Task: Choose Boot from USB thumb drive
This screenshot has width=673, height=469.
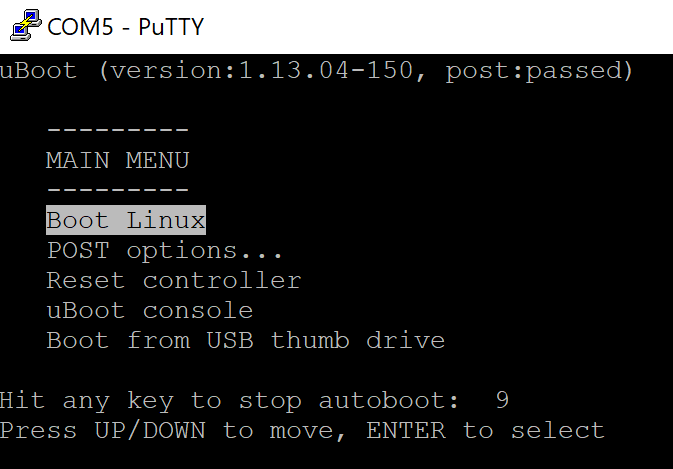Action: click(246, 341)
